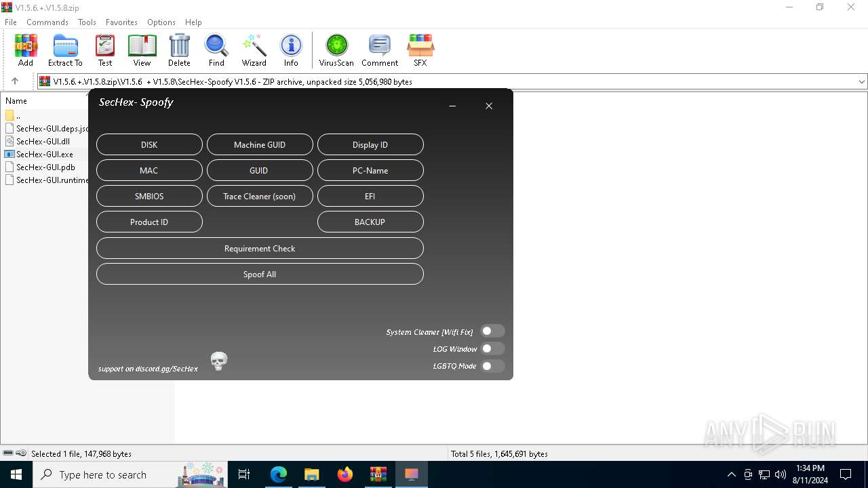Click the Product ID button
868x488 pixels.
pos(149,222)
